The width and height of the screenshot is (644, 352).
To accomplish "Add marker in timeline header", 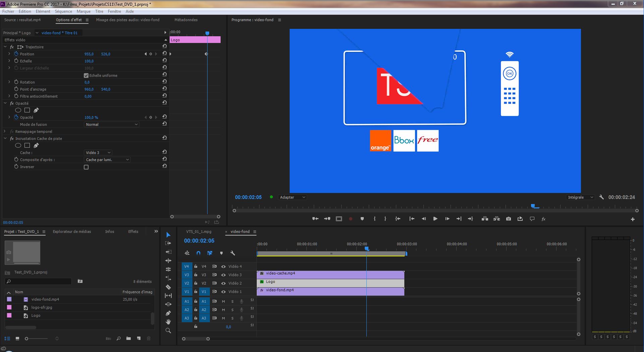I will (x=221, y=253).
